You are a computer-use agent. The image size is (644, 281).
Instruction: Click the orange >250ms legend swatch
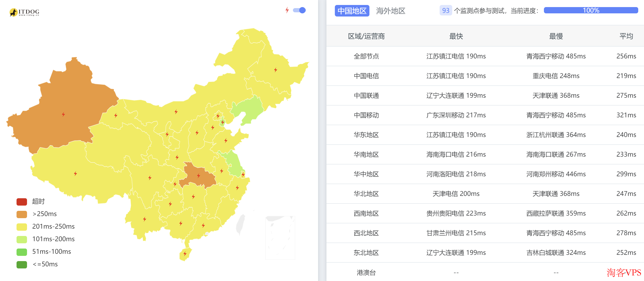pyautogui.click(x=22, y=214)
